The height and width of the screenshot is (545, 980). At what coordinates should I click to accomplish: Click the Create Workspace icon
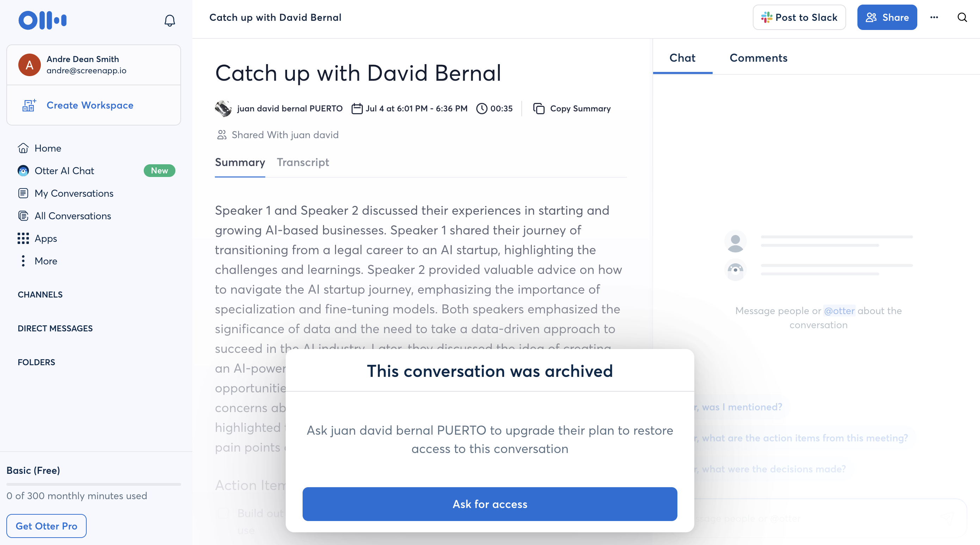[29, 105]
